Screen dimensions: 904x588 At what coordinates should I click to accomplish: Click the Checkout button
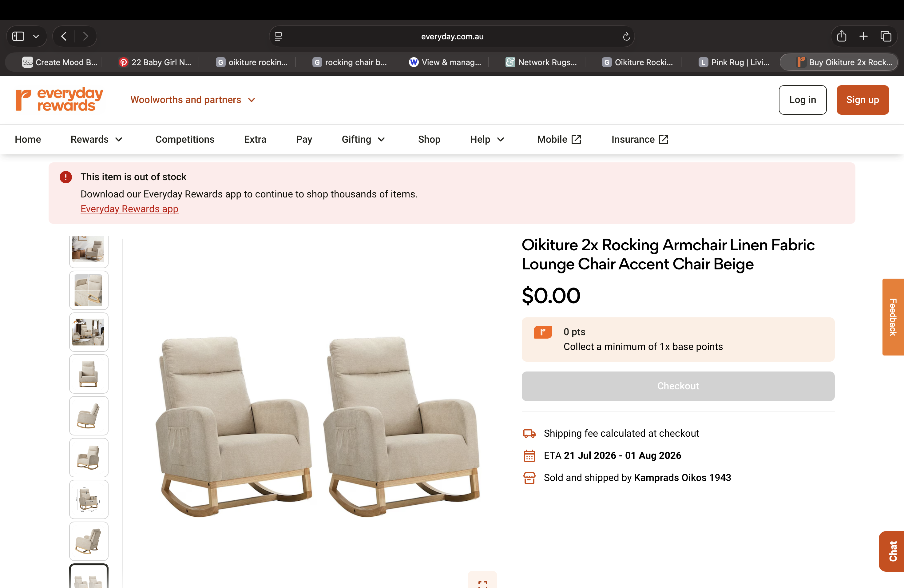pyautogui.click(x=678, y=386)
